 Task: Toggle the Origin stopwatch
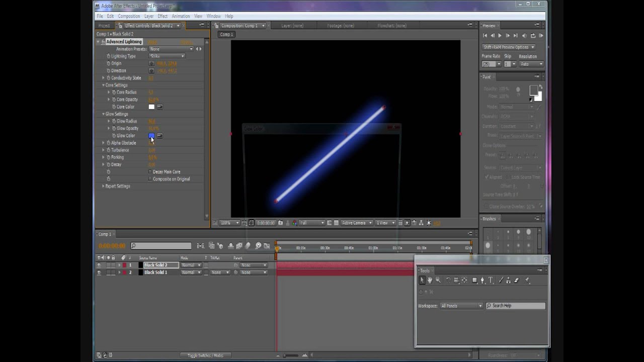108,63
